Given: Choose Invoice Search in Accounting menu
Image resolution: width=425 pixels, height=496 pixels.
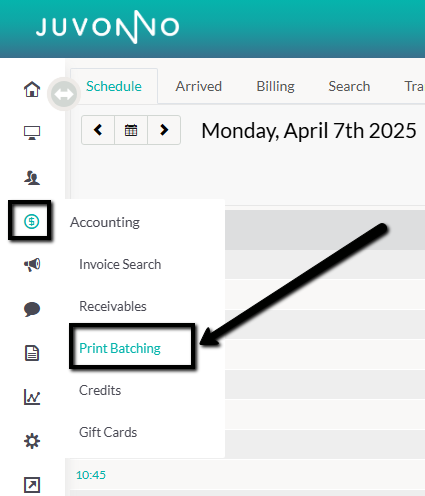Looking at the screenshot, I should point(120,264).
